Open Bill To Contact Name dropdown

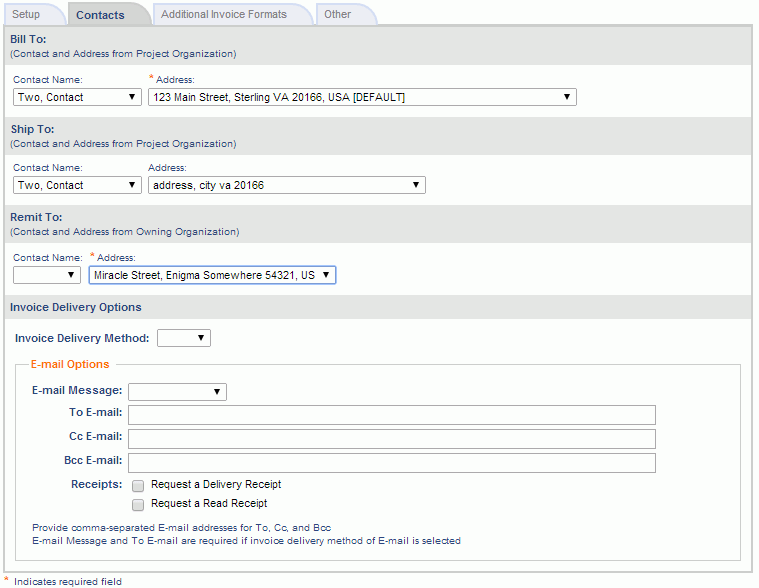pos(77,97)
